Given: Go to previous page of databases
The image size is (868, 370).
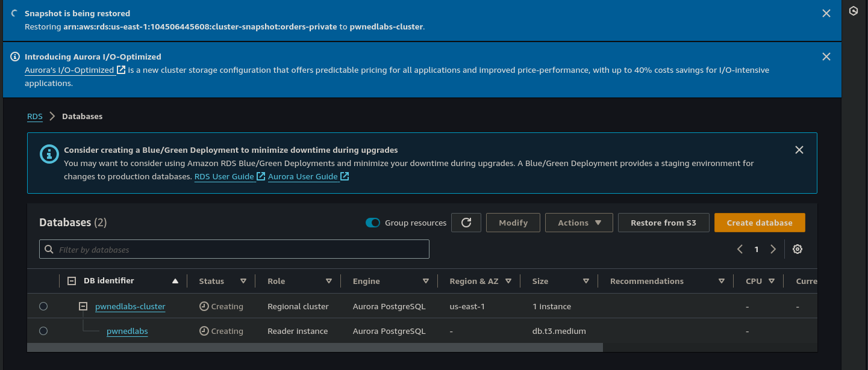Looking at the screenshot, I should [x=740, y=249].
